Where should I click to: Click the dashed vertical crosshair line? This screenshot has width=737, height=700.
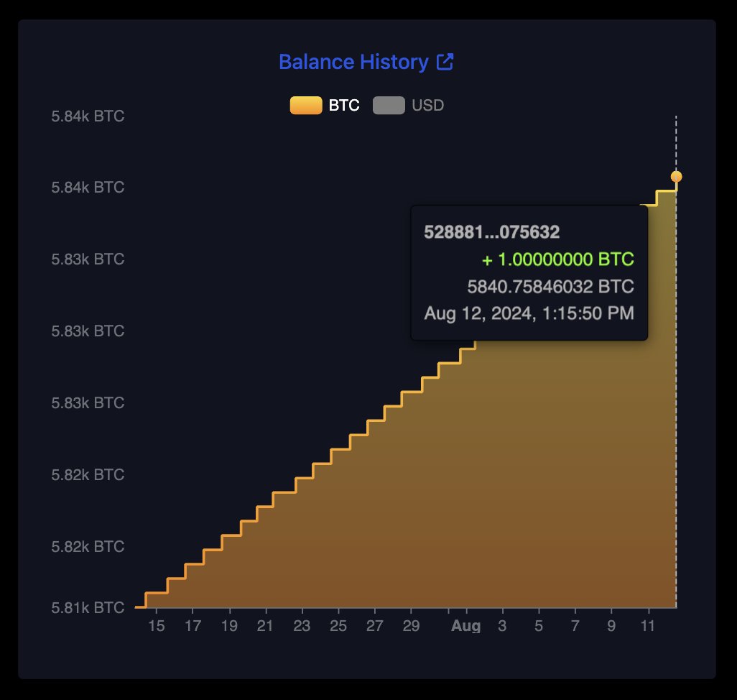676,431
